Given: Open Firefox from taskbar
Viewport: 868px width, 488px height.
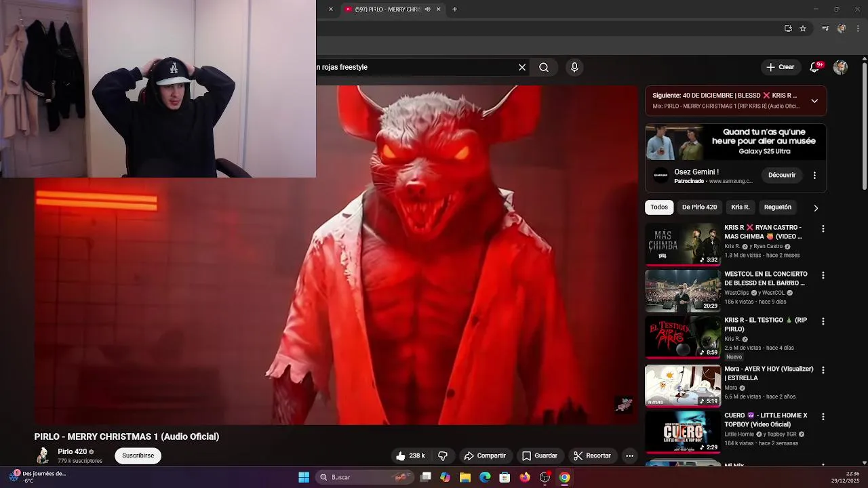Looking at the screenshot, I should (x=525, y=477).
